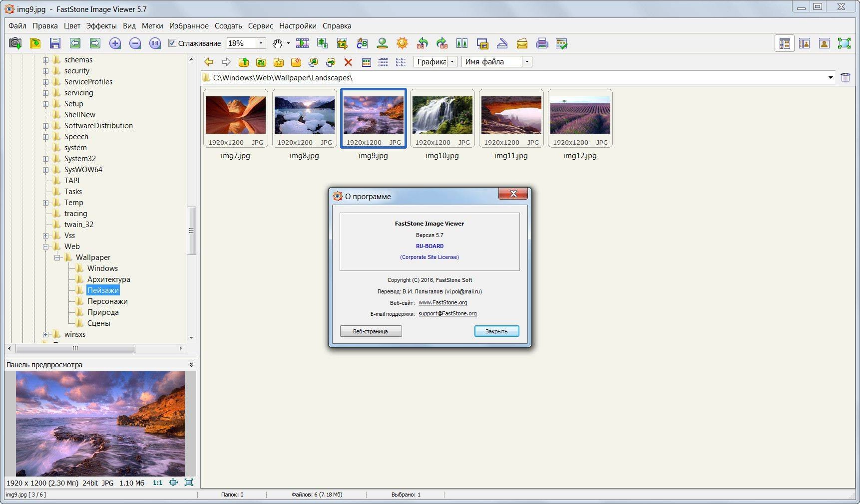Viewport: 860px width, 504px height.
Task: Click the refresh folder icon
Action: pyautogui.click(x=261, y=62)
